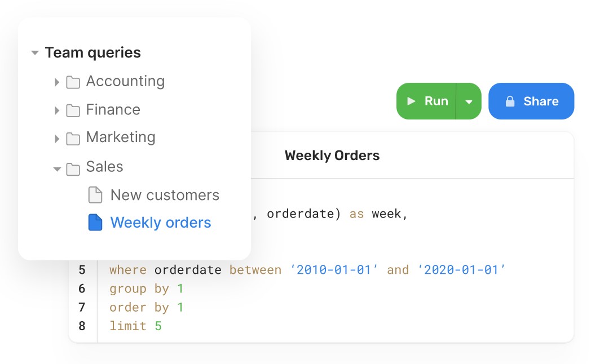This screenshot has width=613, height=364.
Task: Click the blue Weekly orders file icon
Action: point(95,223)
